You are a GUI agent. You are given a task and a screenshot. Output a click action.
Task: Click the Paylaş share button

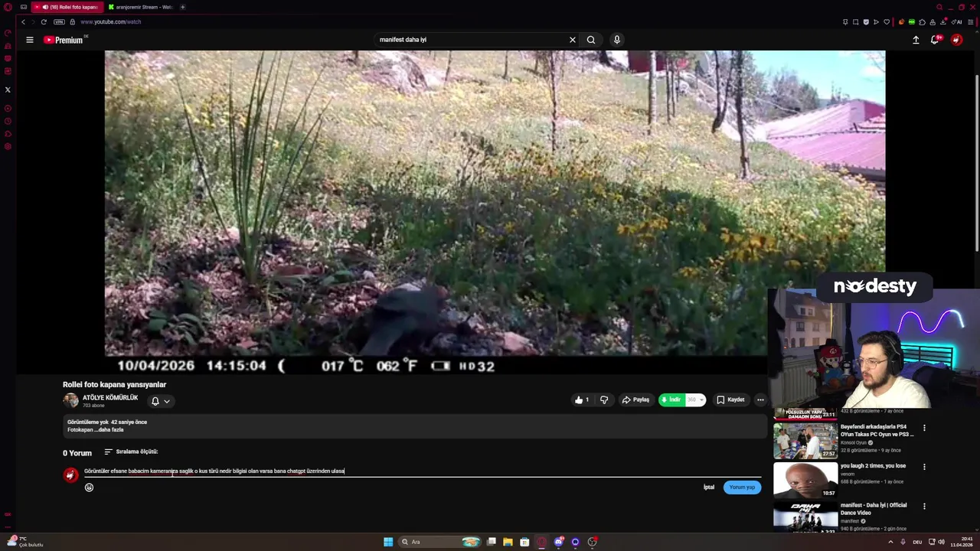[x=635, y=399]
